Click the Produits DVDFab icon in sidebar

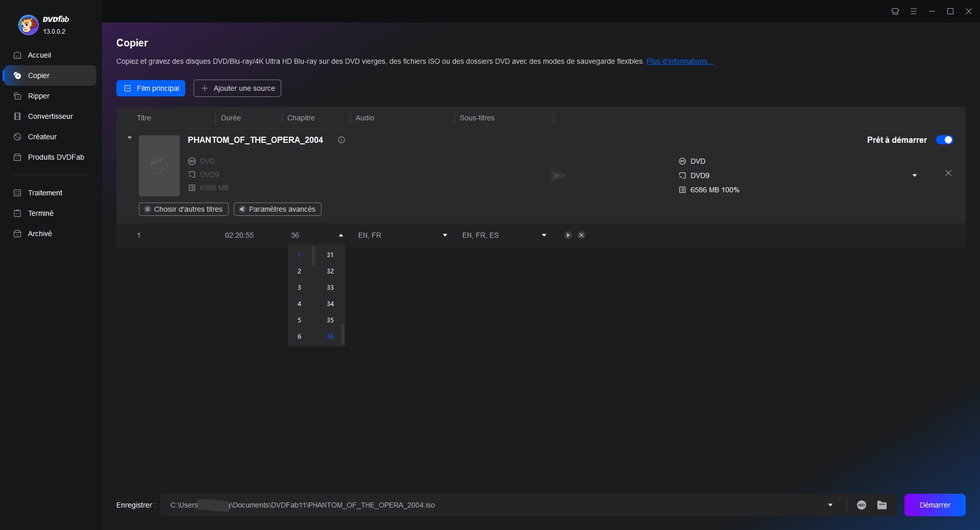tap(17, 157)
